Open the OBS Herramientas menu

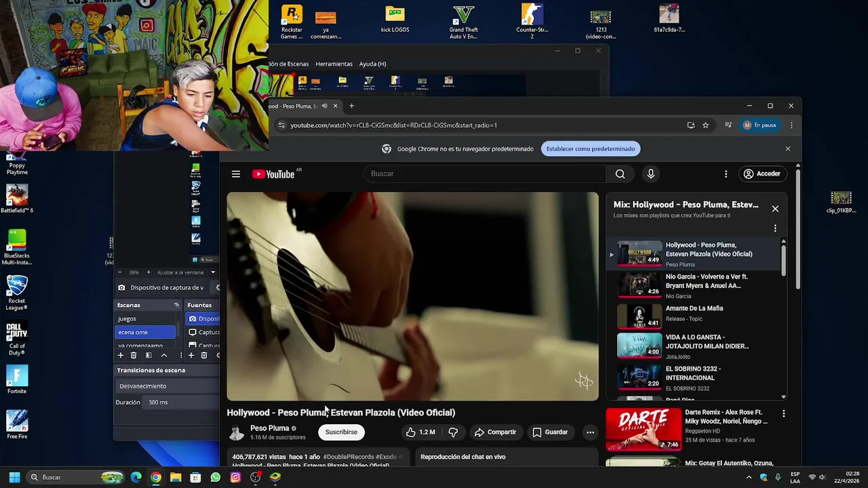[334, 64]
